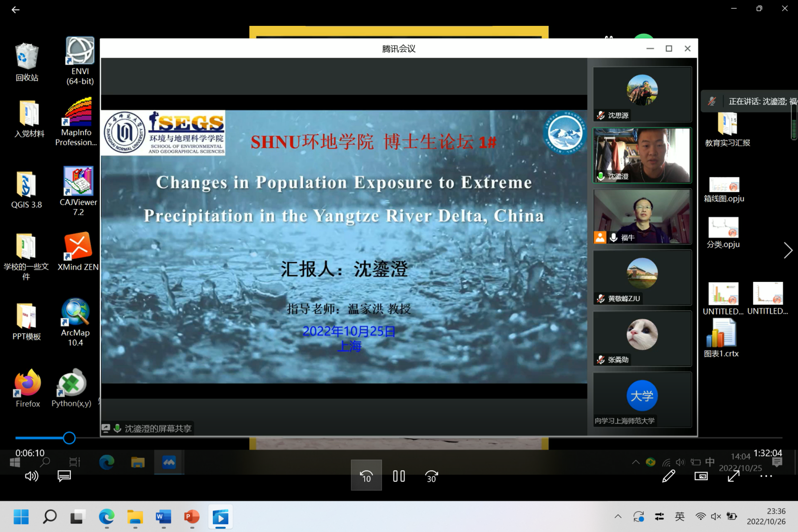Select 沈鎏澄 speaker video tile
This screenshot has width=798, height=532.
click(x=642, y=155)
